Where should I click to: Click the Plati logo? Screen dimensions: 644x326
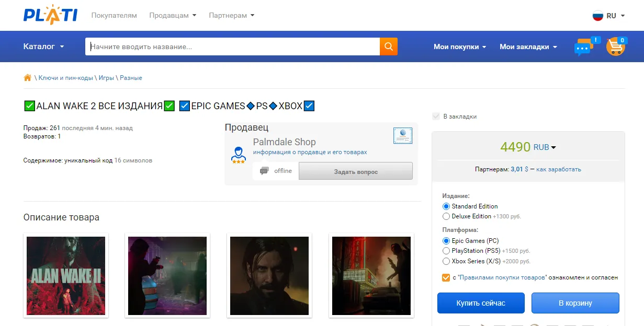click(50, 15)
